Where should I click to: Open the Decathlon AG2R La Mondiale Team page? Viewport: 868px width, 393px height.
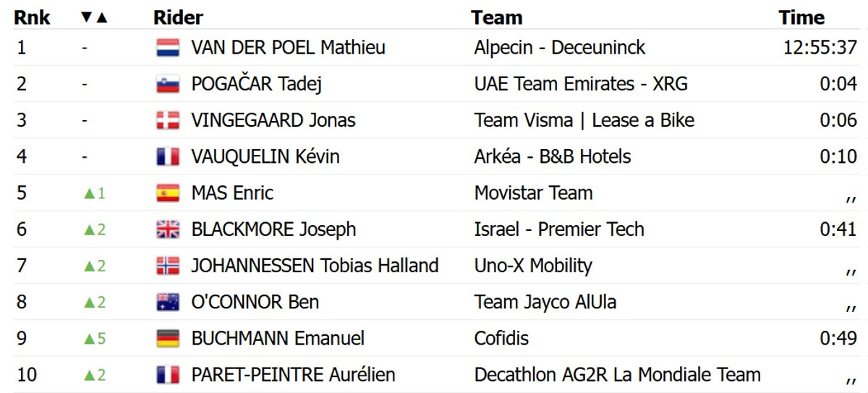(617, 375)
